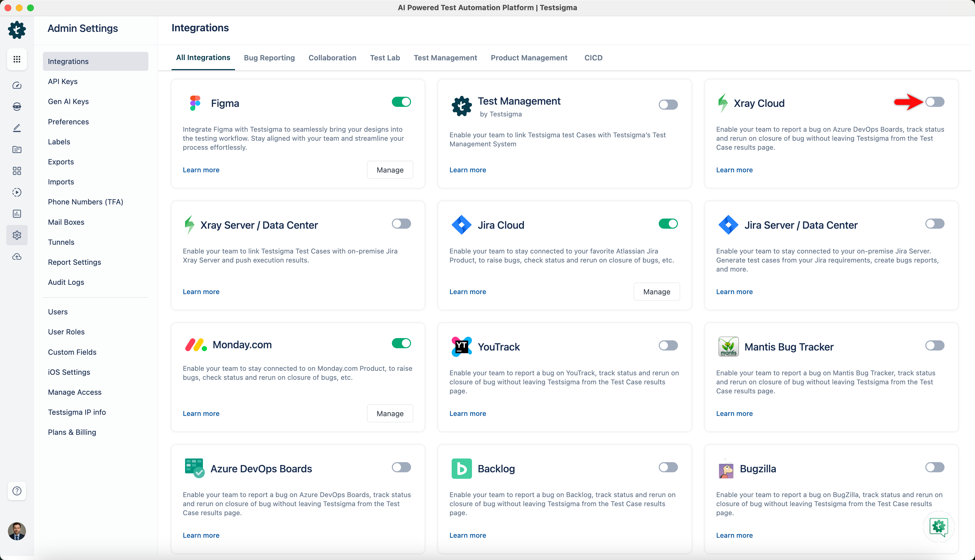Open the help question mark icon
The height and width of the screenshot is (560, 975).
point(17,491)
